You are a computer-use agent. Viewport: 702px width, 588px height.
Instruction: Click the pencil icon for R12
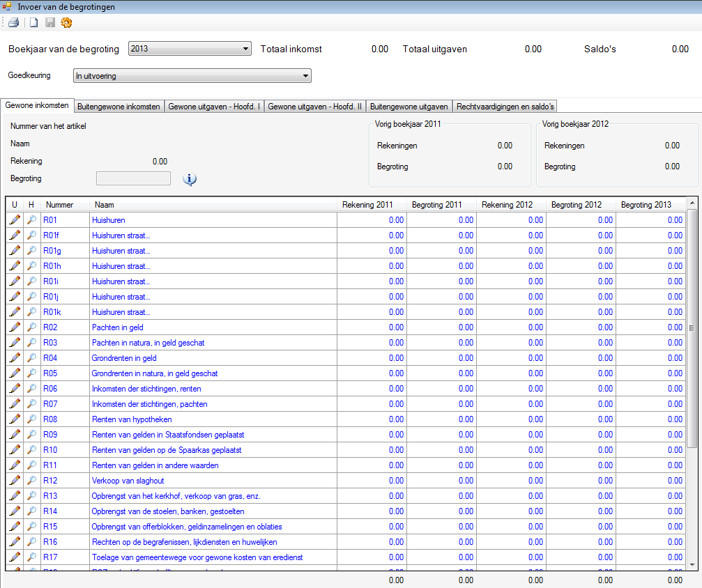(15, 480)
